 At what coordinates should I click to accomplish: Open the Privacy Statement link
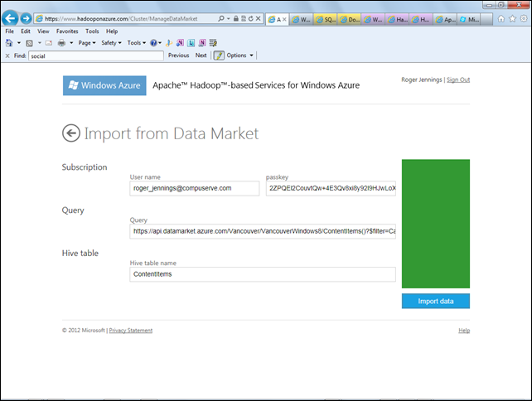pyautogui.click(x=131, y=331)
